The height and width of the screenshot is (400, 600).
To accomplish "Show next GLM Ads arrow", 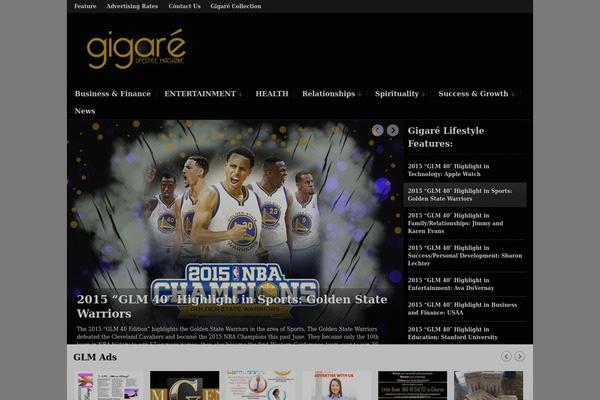I will click(x=520, y=356).
